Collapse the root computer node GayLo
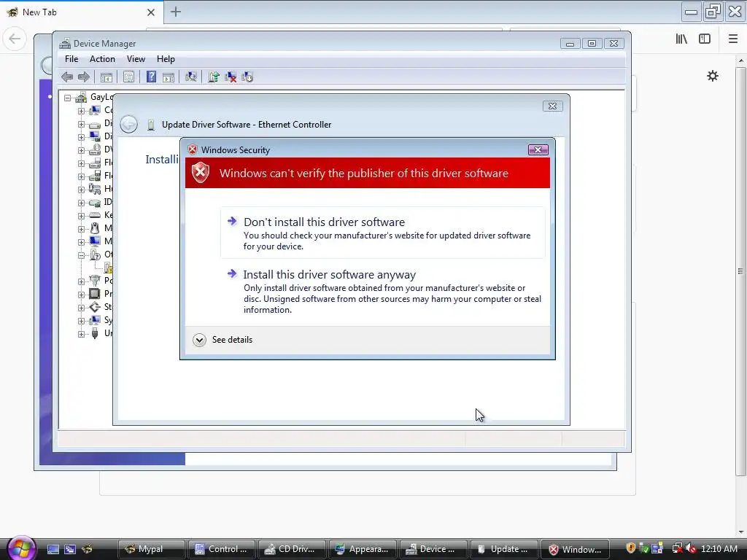Viewport: 747px width, 560px height. pyautogui.click(x=68, y=98)
